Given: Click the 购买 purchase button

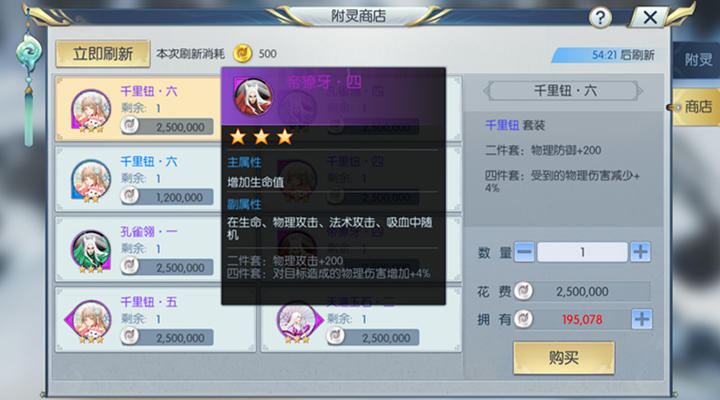Looking at the screenshot, I should click(564, 358).
